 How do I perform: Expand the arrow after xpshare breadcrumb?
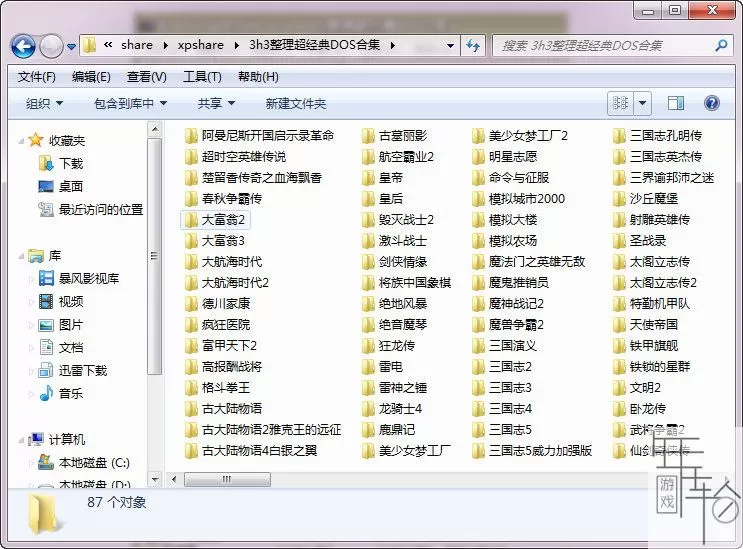(236, 45)
